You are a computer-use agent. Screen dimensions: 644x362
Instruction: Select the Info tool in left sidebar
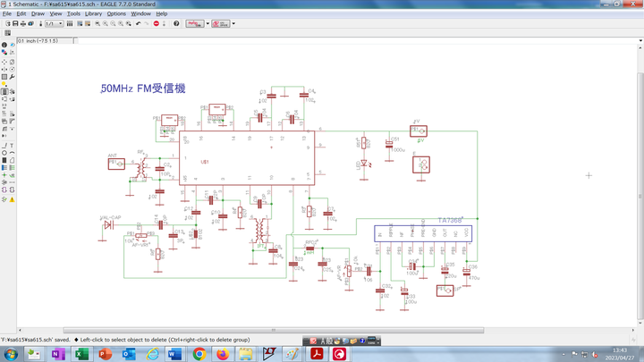pyautogui.click(x=4, y=45)
